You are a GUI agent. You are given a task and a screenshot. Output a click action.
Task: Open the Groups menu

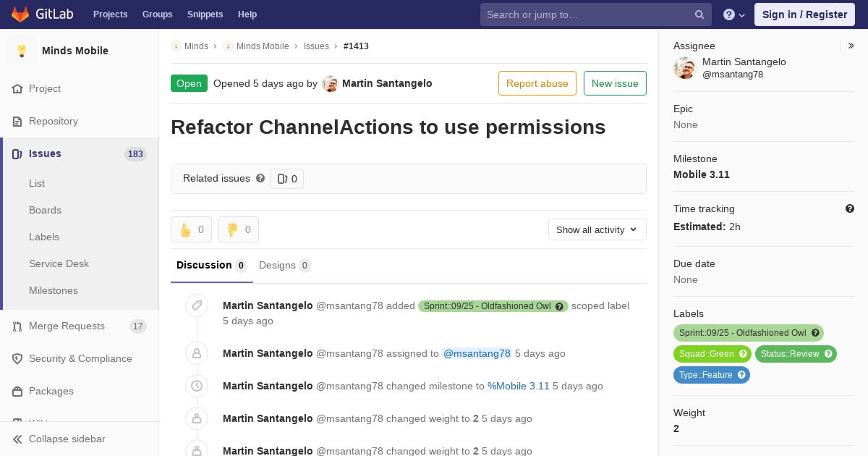click(158, 14)
